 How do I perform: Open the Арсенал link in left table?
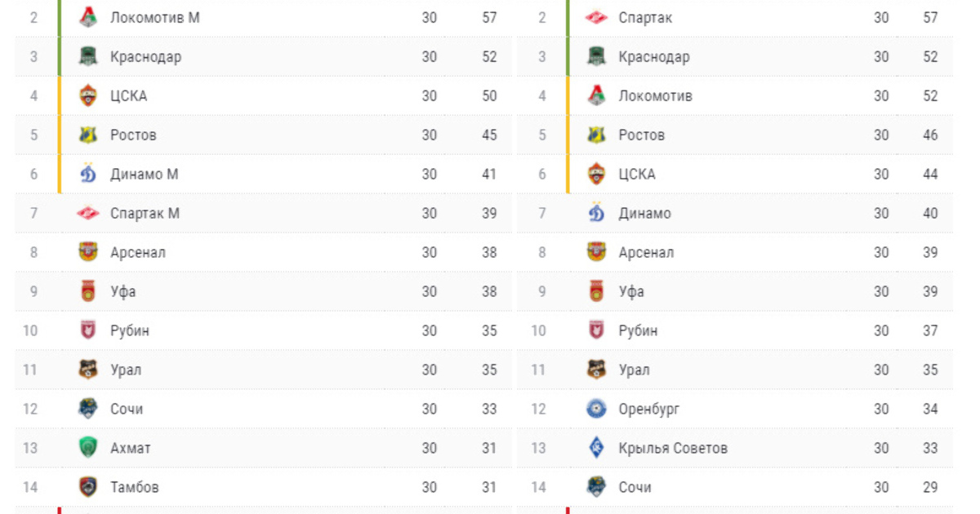click(137, 252)
